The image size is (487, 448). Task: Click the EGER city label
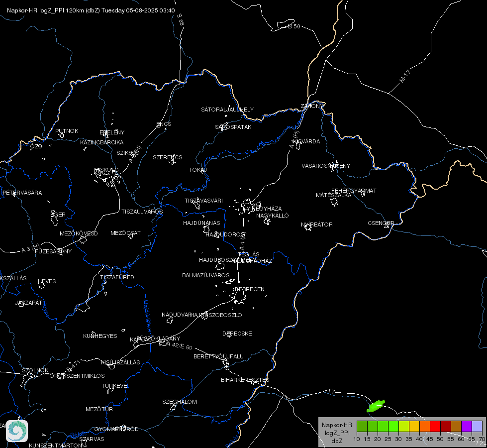pyautogui.click(x=58, y=215)
